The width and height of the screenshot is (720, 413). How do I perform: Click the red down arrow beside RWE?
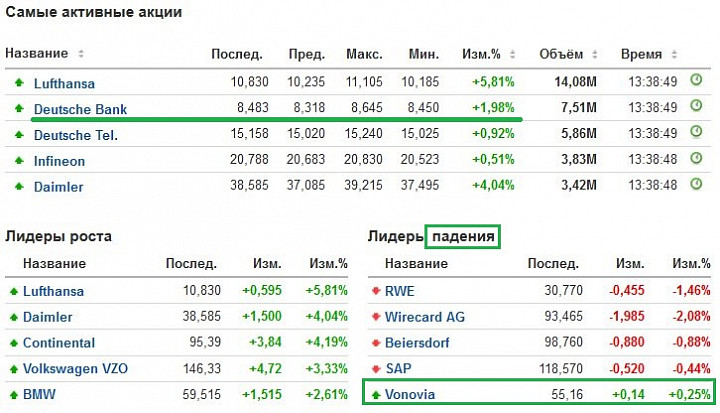(x=376, y=291)
